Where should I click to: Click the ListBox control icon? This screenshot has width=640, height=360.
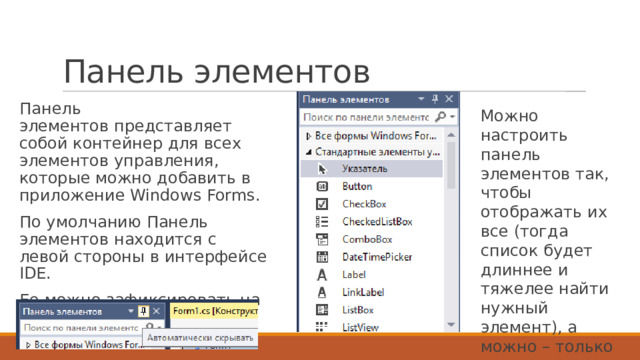pyautogui.click(x=322, y=310)
